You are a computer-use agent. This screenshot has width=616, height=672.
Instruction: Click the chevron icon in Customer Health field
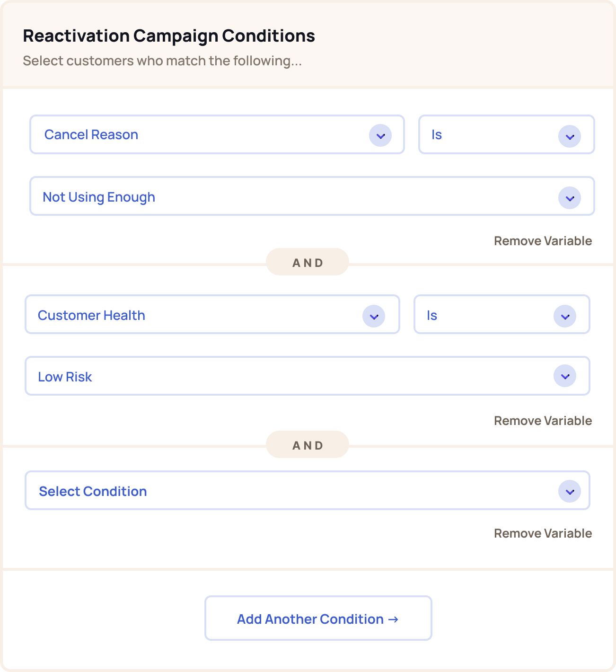(374, 316)
